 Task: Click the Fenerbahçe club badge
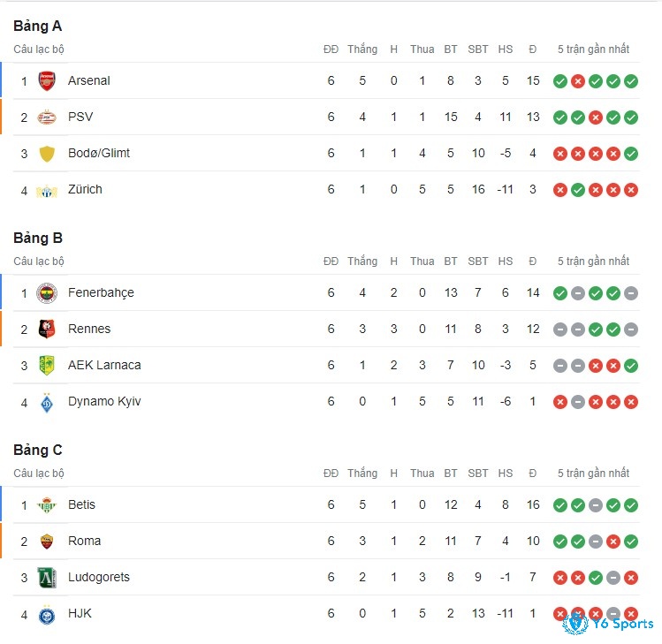tap(47, 293)
